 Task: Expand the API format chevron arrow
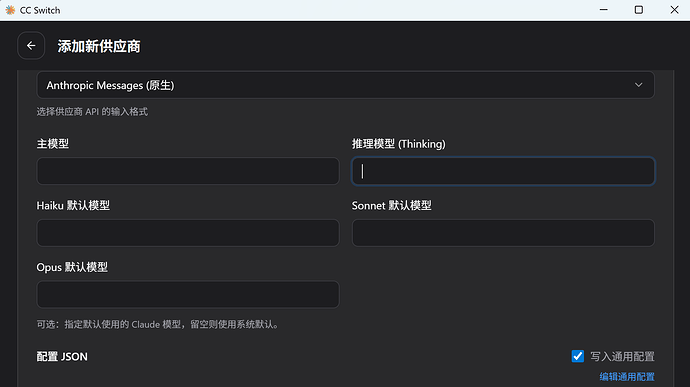click(x=639, y=85)
